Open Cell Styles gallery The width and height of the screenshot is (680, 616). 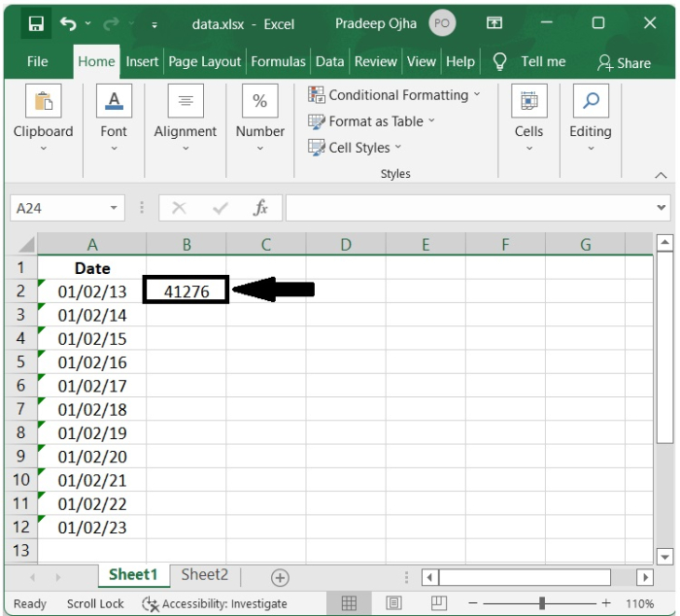coord(355,148)
